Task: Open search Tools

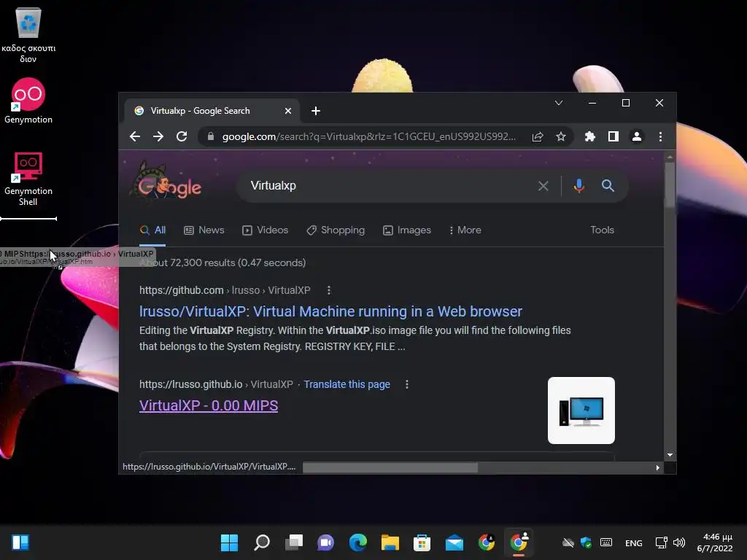Action: coord(602,230)
